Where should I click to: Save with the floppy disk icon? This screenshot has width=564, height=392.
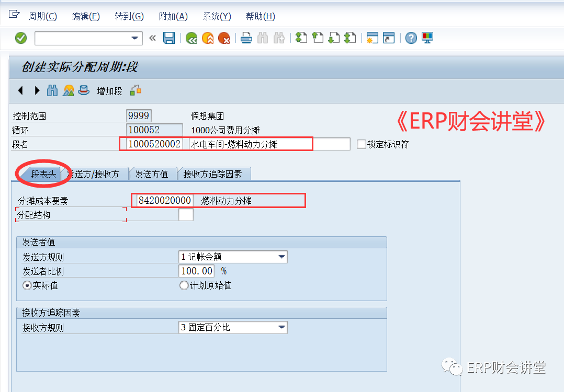pyautogui.click(x=168, y=38)
